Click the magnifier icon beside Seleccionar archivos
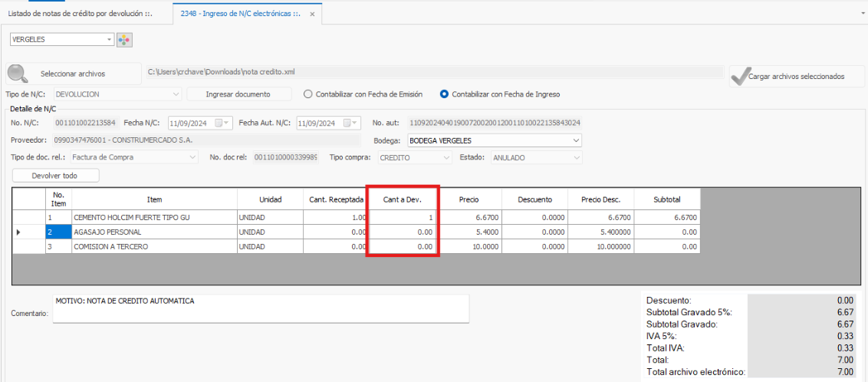The height and width of the screenshot is (382, 868). click(x=18, y=74)
